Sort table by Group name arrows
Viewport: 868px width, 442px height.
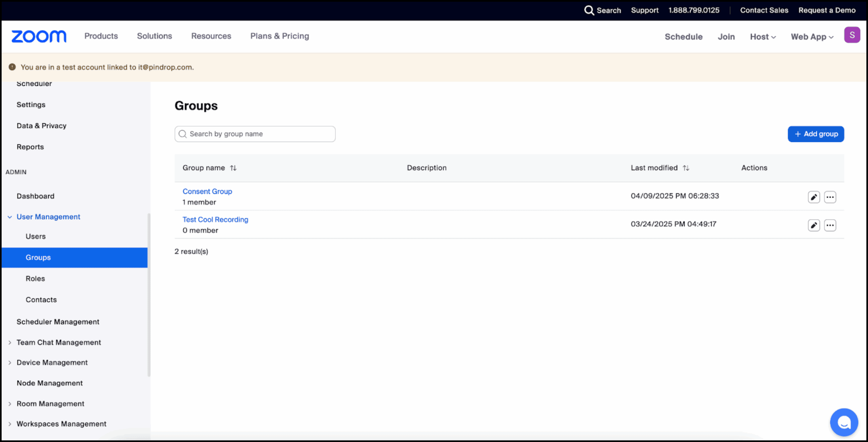tap(233, 168)
